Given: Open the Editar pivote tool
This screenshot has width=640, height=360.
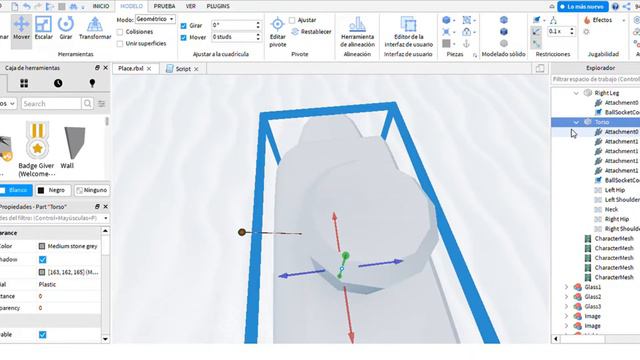Looking at the screenshot, I should [278, 32].
